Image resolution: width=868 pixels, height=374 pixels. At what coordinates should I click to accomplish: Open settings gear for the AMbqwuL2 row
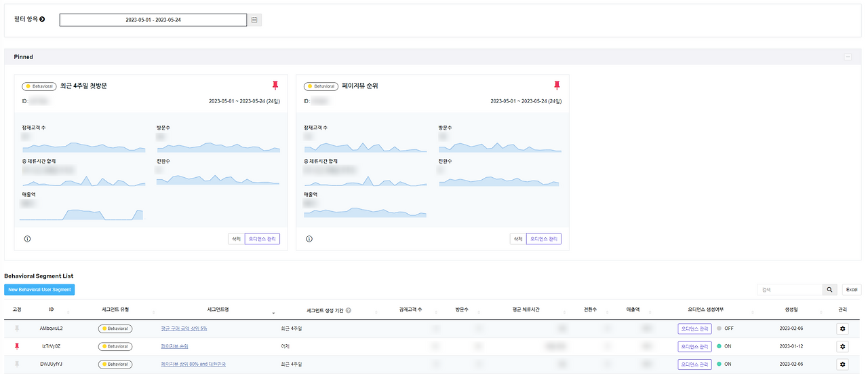pyautogui.click(x=843, y=328)
